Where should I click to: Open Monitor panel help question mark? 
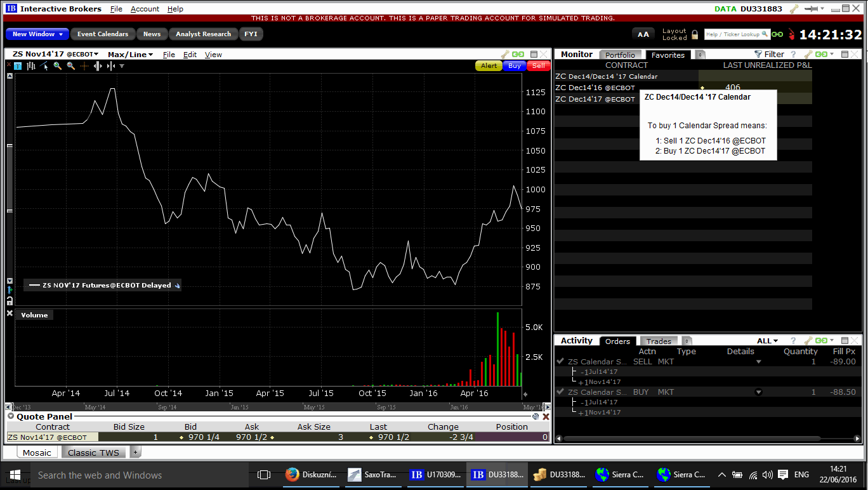coord(793,55)
